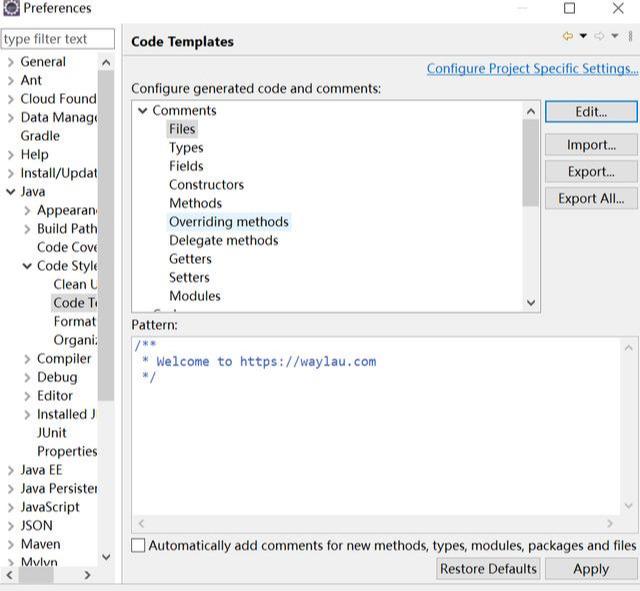This screenshot has width=640, height=591.
Task: Click the Export All... button
Action: 591,198
